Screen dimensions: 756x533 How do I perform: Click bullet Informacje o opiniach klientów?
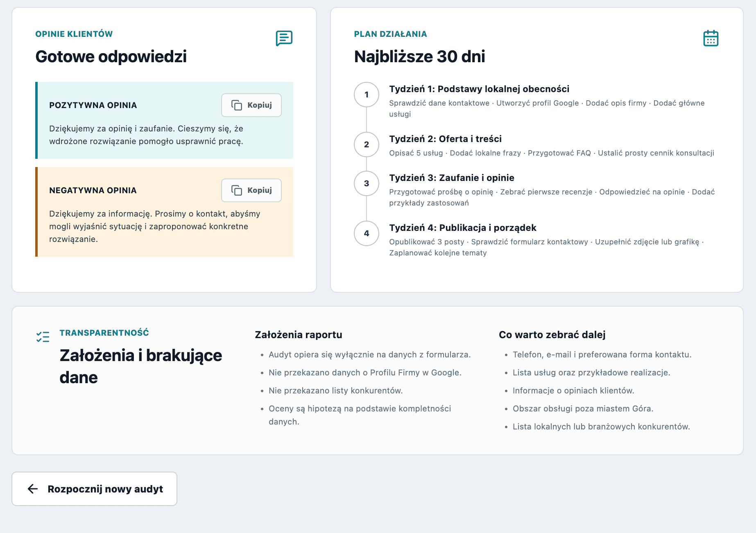click(x=573, y=391)
